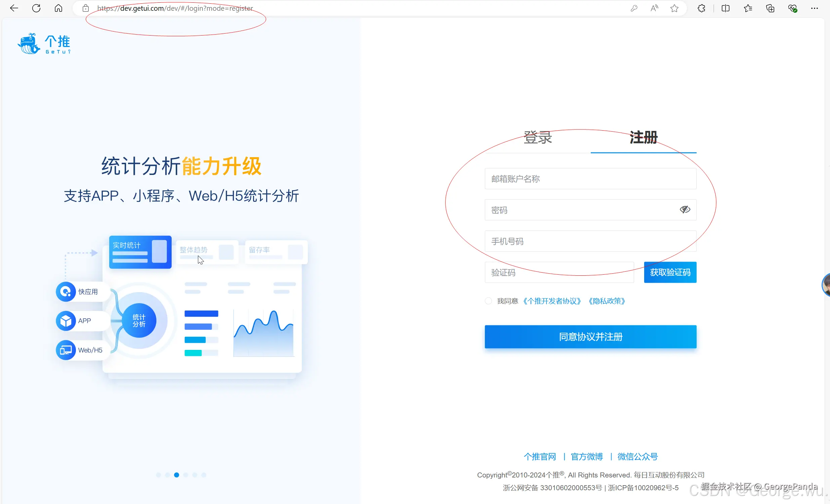830x504 pixels.
Task: View site information via the lock icon
Action: pos(86,8)
